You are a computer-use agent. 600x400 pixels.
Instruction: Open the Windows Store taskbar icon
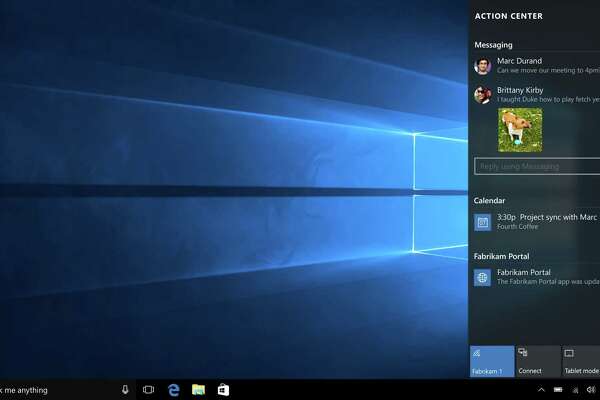[223, 390]
